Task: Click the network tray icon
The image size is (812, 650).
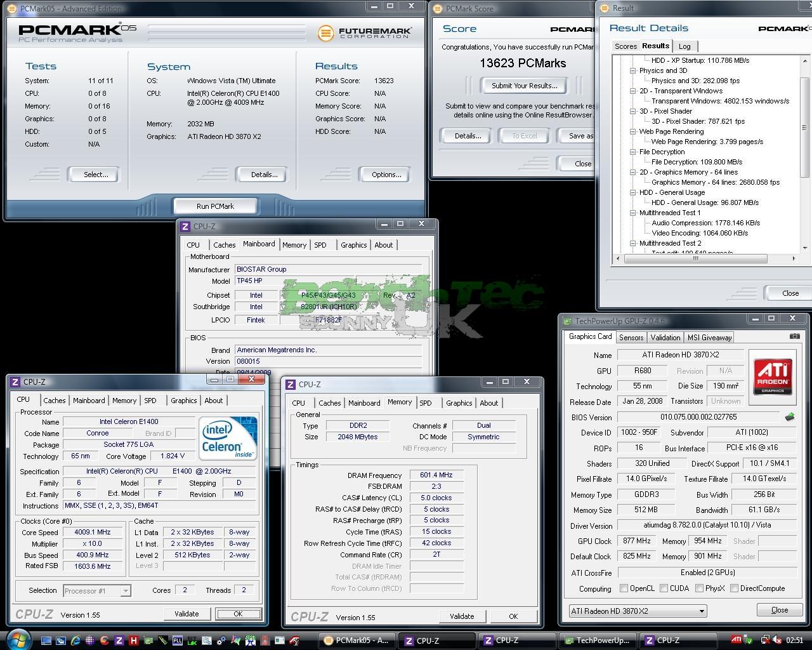Action: 766,640
